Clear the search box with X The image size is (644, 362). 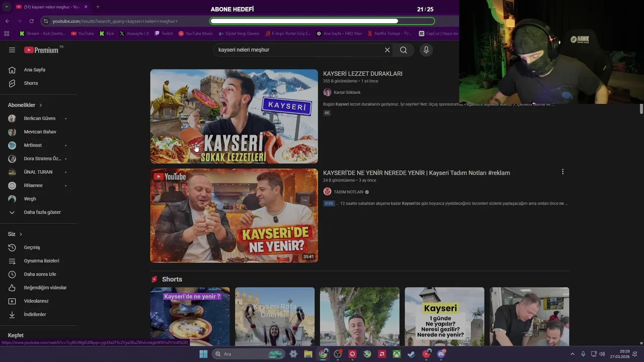tap(387, 50)
